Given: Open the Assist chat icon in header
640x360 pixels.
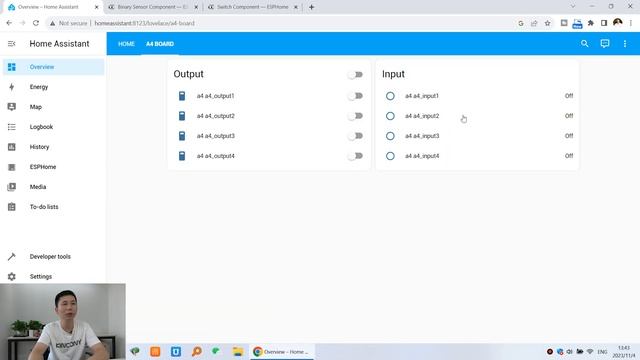Looking at the screenshot, I should point(604,44).
